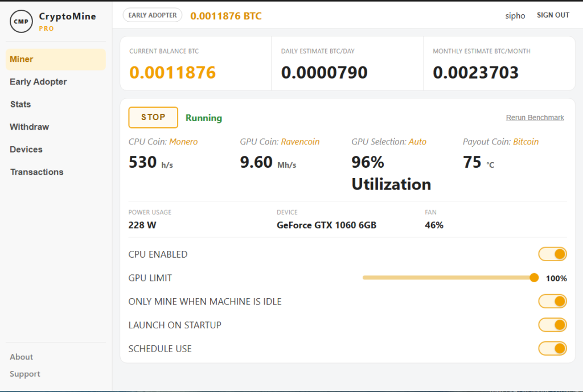Screen dimensions: 583x392
Task: Disable the CPU ENABLED toggle
Action: pos(552,254)
